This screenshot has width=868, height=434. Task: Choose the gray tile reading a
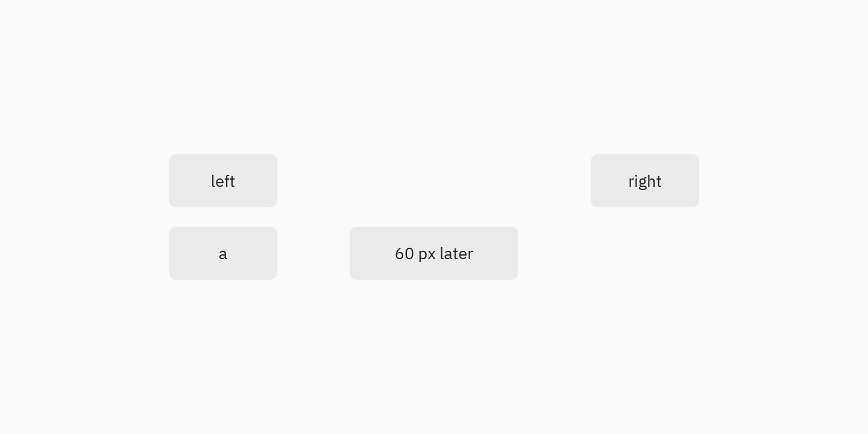(223, 253)
